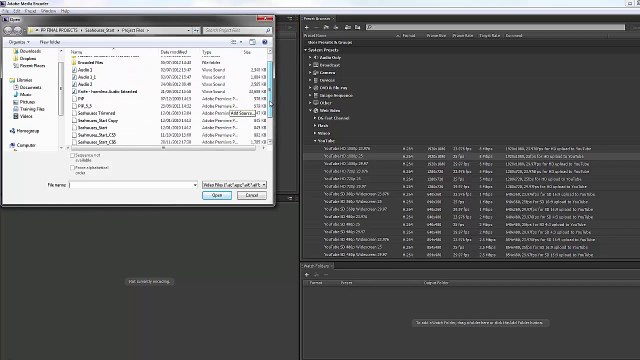Viewport: 640px width, 360px height.
Task: Open the Edit menu in Media Encoder
Action: [x=17, y=11]
